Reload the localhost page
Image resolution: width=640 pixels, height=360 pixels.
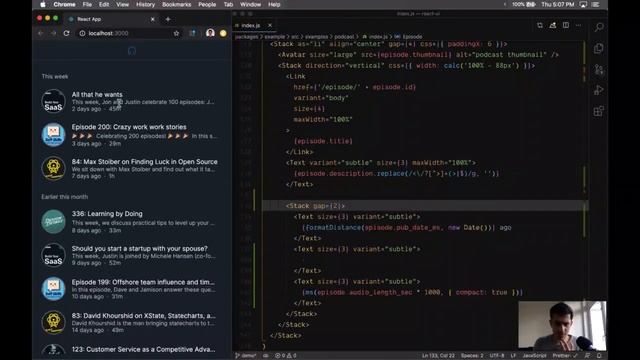[67, 33]
